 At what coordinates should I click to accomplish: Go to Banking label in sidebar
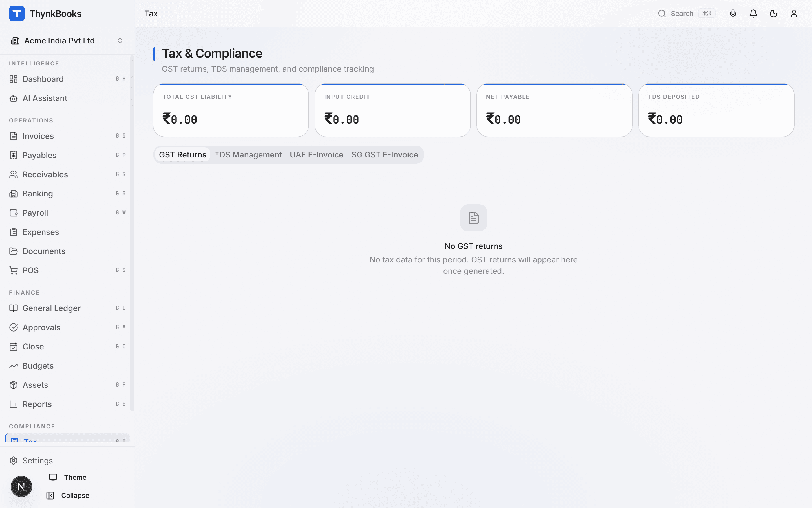tap(37, 194)
